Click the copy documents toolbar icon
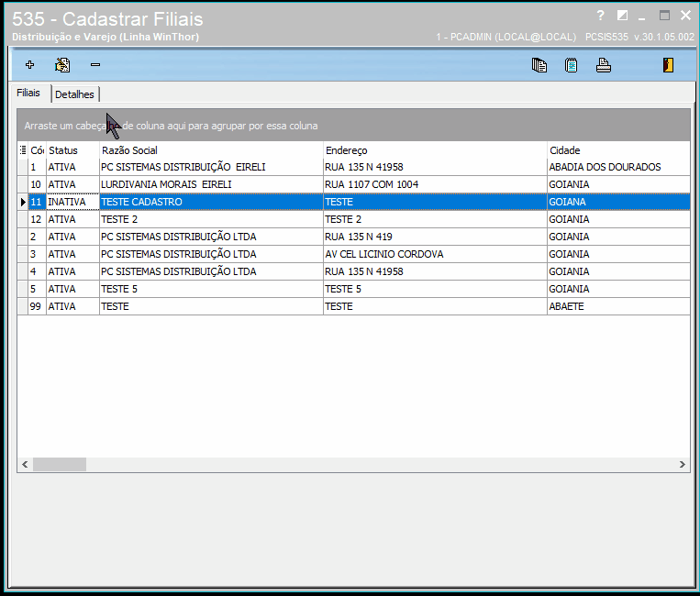Viewport: 700px width, 596px height. tap(539, 65)
